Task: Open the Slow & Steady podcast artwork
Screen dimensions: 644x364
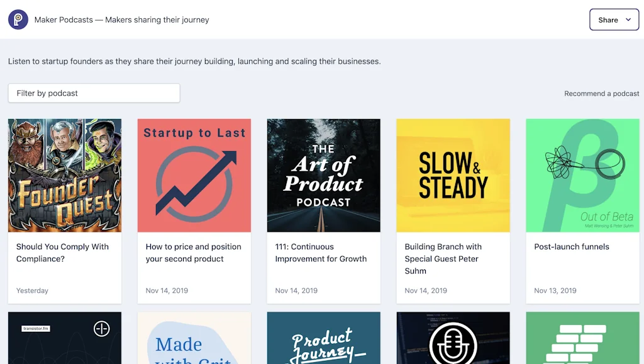Action: point(453,176)
